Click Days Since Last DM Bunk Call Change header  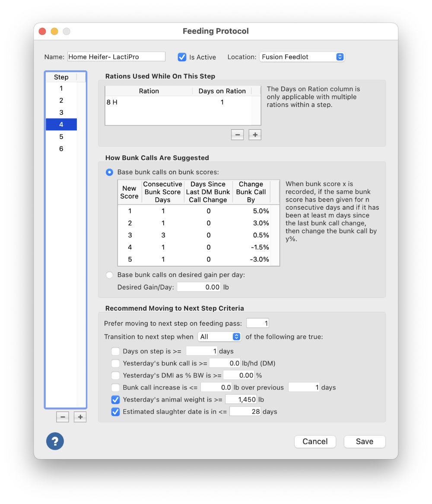pos(208,192)
